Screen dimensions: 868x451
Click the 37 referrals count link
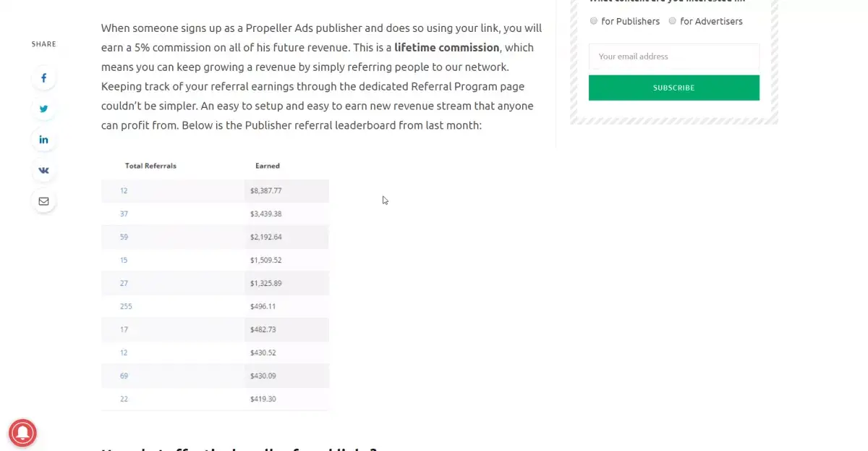click(x=124, y=214)
